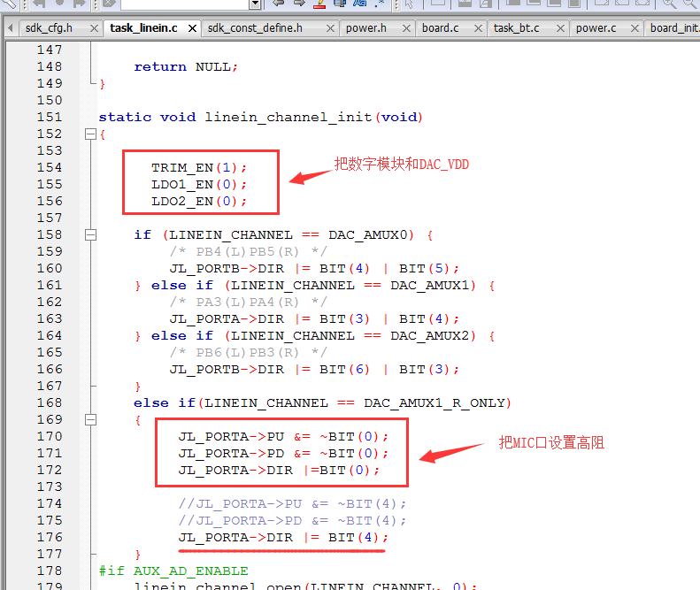The width and height of the screenshot is (700, 590).
Task: Click JL_PORTA->DIR on line 163
Action: click(x=227, y=319)
